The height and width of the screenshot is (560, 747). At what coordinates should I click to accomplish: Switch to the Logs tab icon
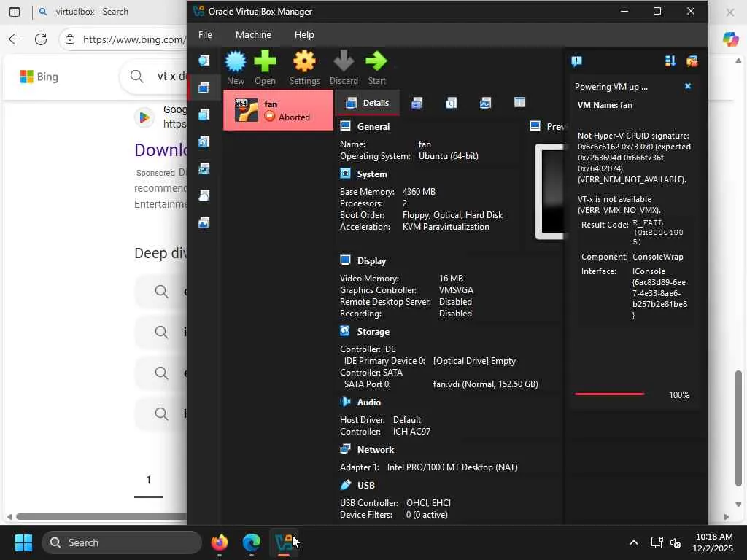[x=451, y=103]
